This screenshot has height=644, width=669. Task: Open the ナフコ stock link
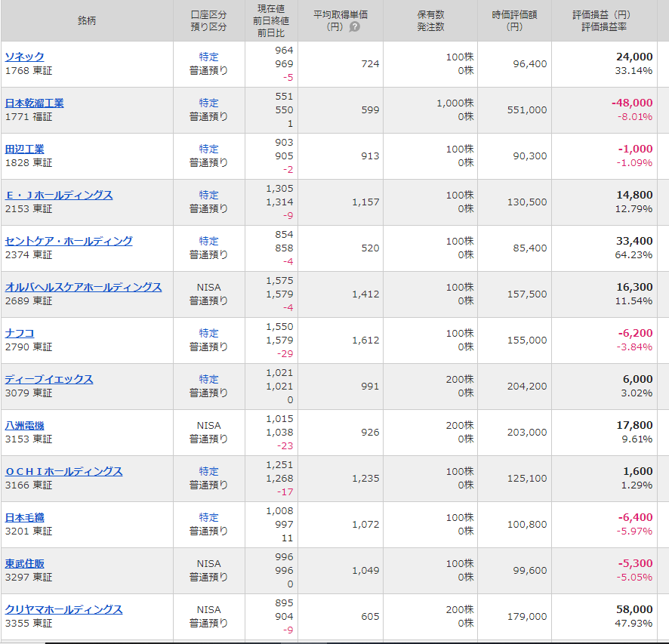click(19, 333)
